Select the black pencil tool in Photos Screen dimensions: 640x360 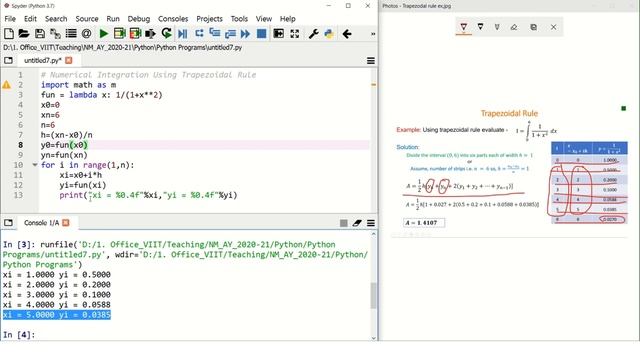[480, 27]
